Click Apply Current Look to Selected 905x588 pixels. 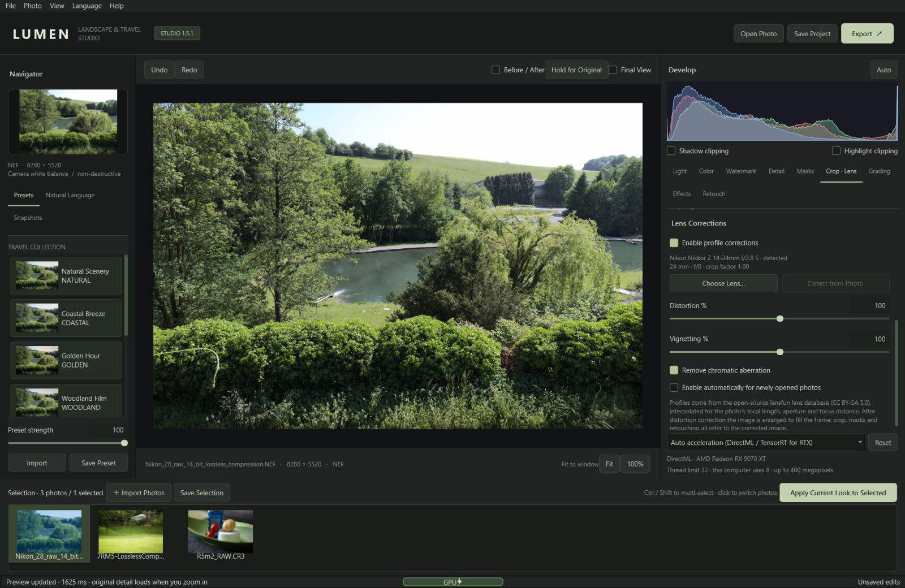pyautogui.click(x=838, y=493)
